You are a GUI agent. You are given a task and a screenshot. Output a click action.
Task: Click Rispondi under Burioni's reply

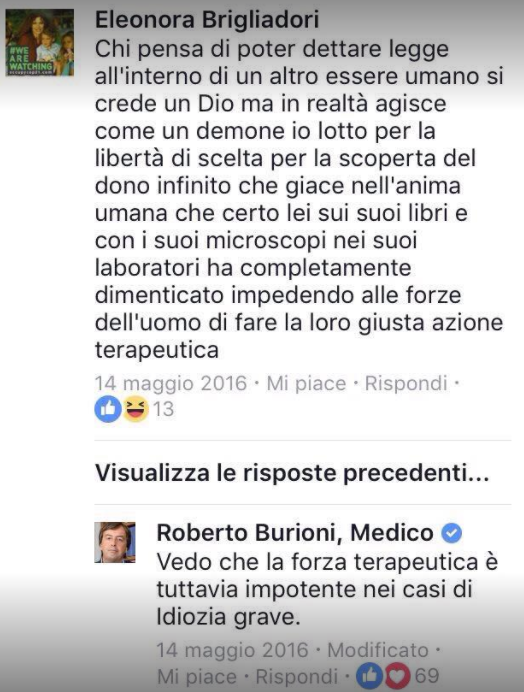pyautogui.click(x=297, y=677)
